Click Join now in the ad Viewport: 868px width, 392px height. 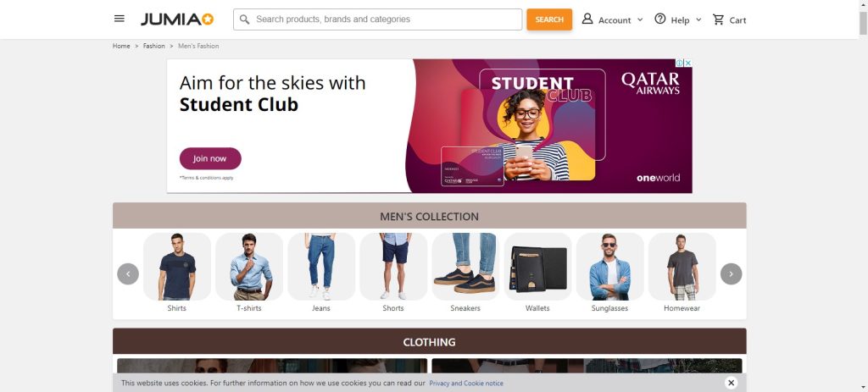click(210, 158)
